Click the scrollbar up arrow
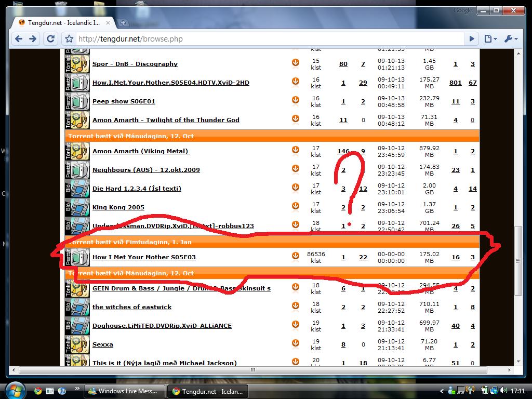 coord(518,54)
